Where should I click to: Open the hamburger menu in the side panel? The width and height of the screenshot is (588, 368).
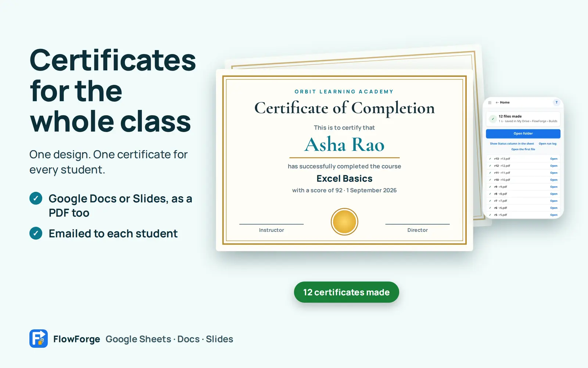[490, 103]
